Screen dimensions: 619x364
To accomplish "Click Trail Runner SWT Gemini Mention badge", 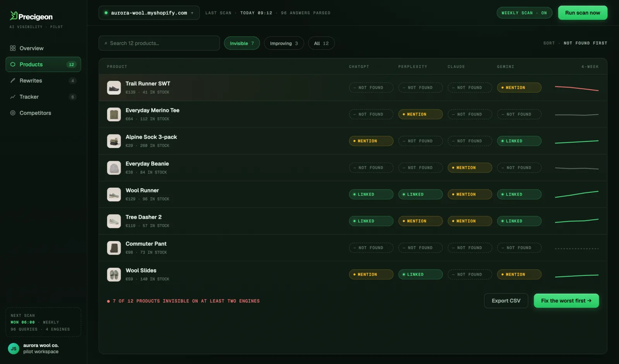I will [x=519, y=88].
